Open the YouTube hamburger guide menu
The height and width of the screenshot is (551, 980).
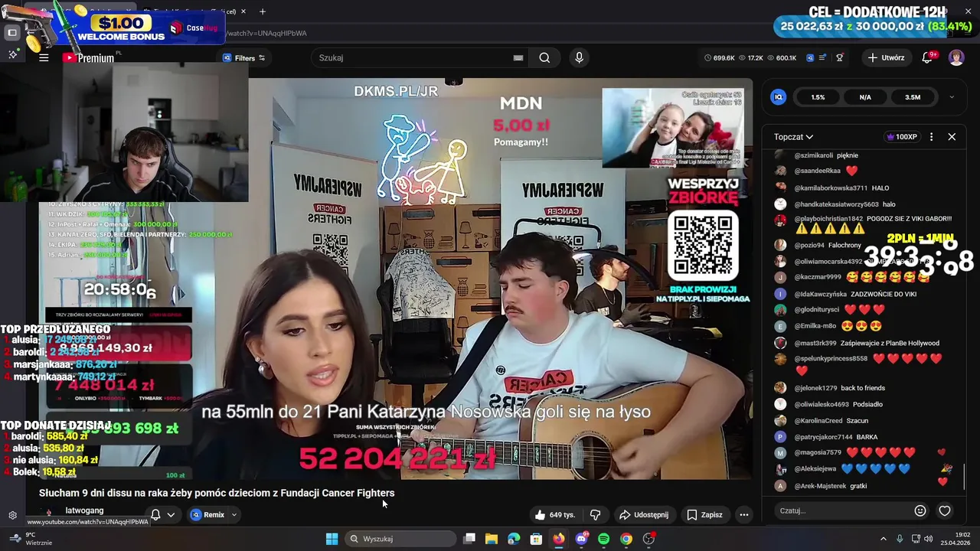[x=44, y=57]
